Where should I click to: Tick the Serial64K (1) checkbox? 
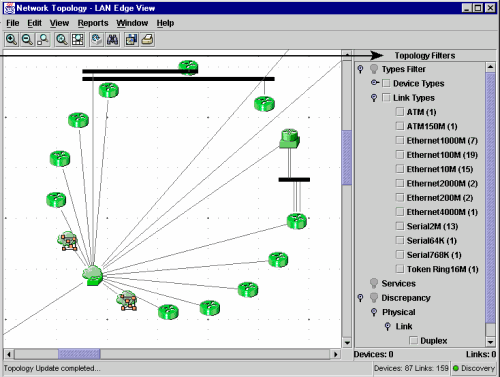point(399,240)
